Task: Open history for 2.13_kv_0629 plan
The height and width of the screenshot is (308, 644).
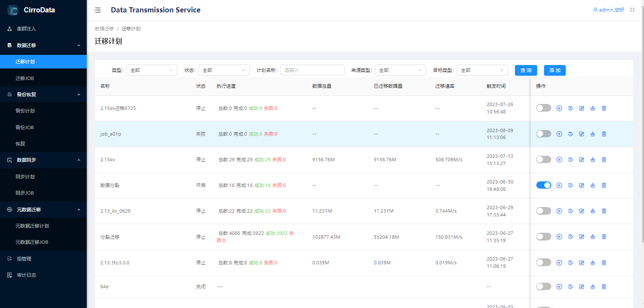Action: pyautogui.click(x=570, y=211)
